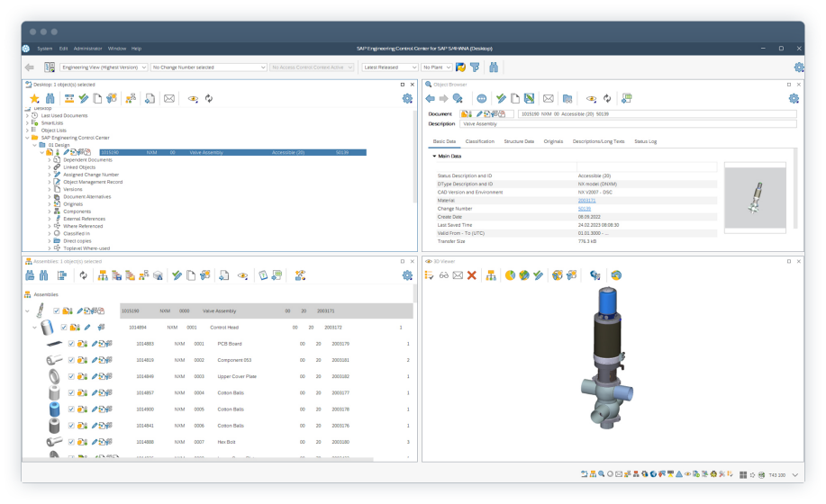
Task: Uncheck the Component 053 row checkbox
Action: pyautogui.click(x=71, y=360)
